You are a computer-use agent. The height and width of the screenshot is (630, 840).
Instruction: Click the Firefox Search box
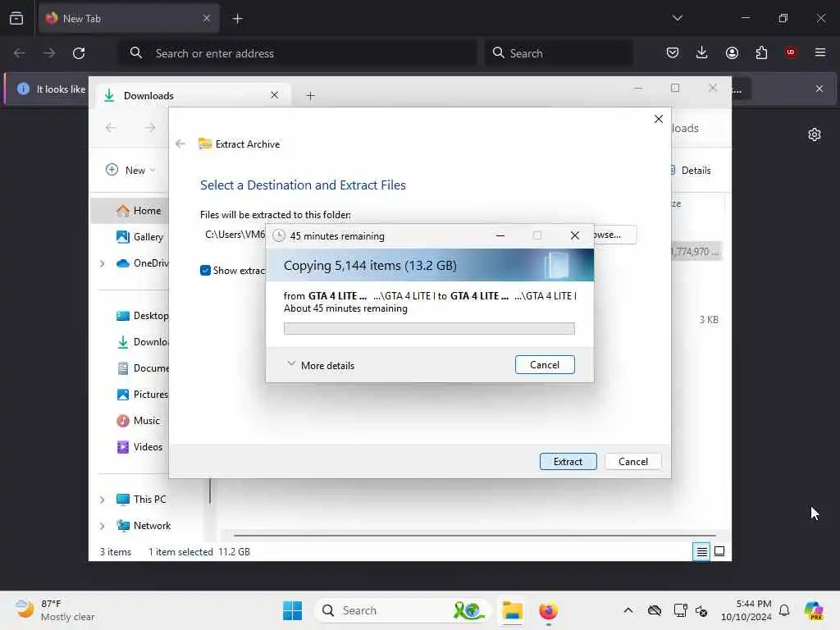pos(559,53)
